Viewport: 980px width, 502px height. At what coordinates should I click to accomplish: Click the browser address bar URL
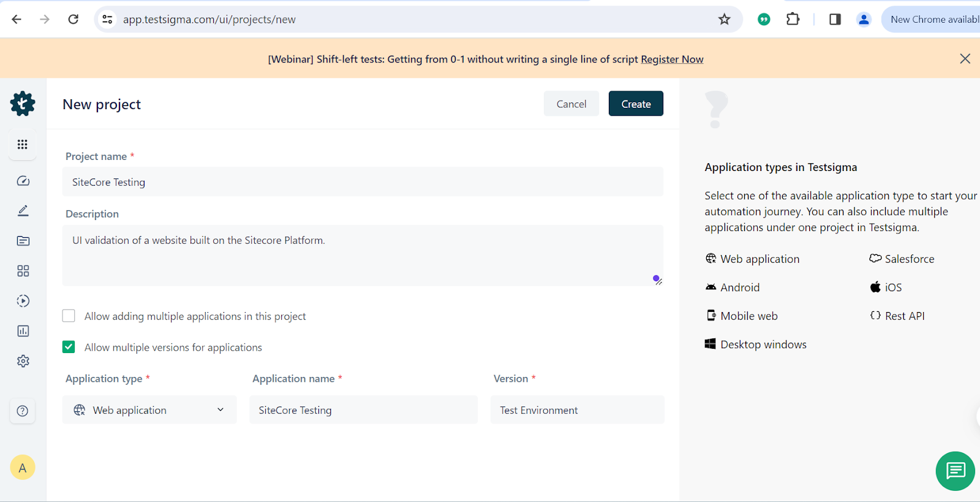click(x=209, y=20)
